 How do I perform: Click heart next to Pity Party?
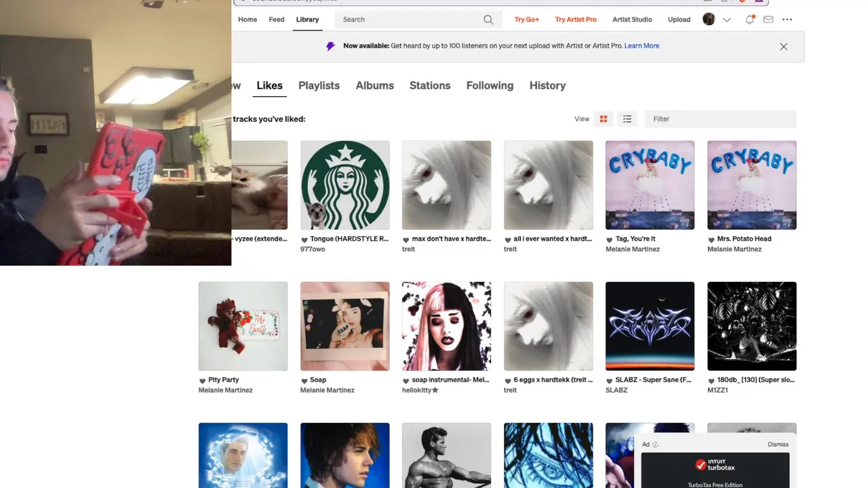coord(202,381)
